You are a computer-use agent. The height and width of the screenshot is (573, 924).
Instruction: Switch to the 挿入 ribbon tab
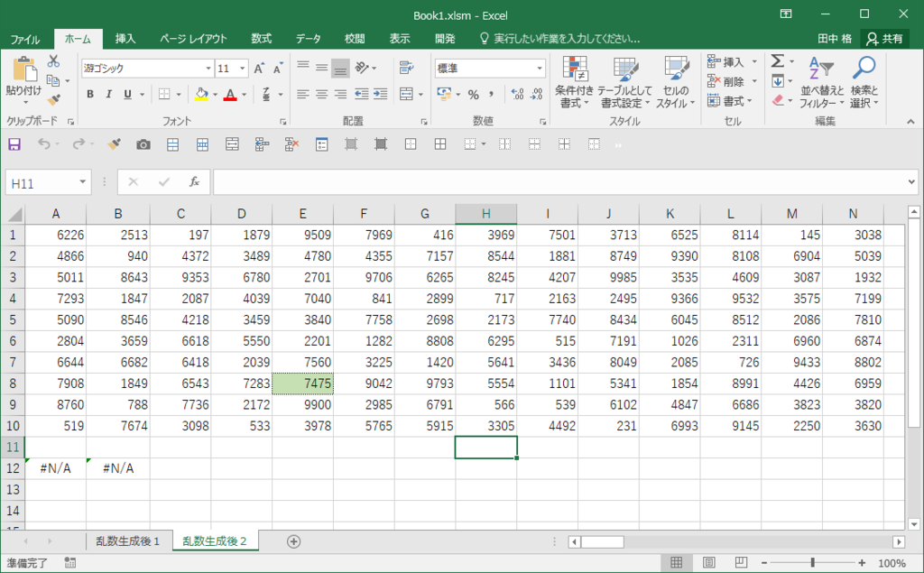pos(125,39)
